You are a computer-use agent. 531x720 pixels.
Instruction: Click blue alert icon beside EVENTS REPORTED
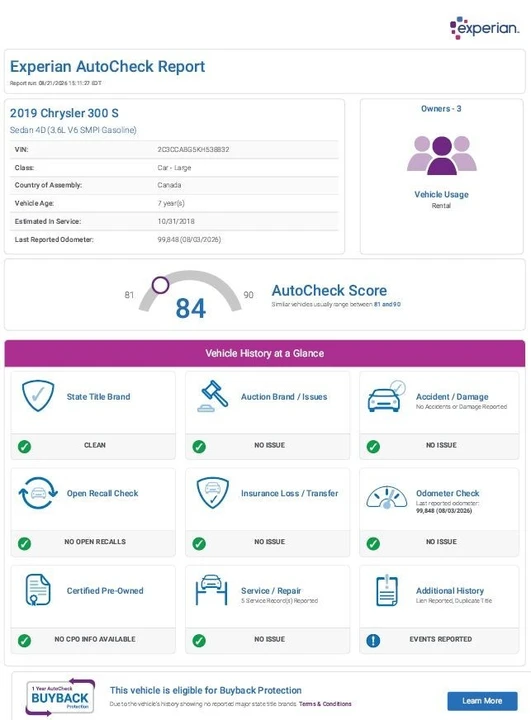373,641
